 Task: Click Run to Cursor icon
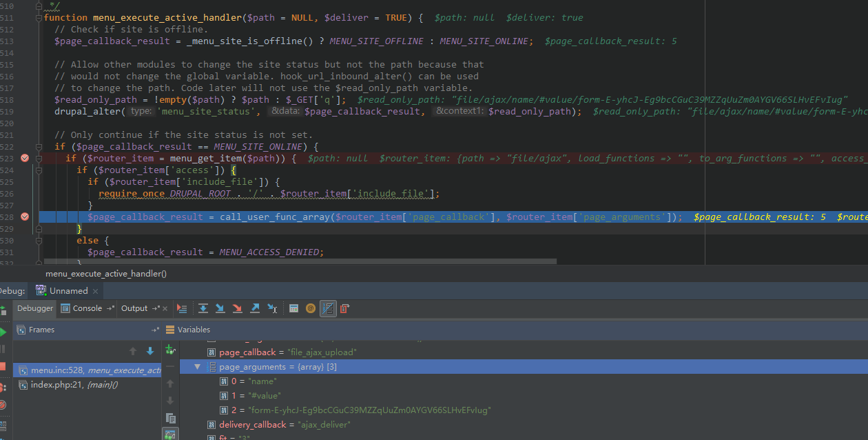coord(272,308)
